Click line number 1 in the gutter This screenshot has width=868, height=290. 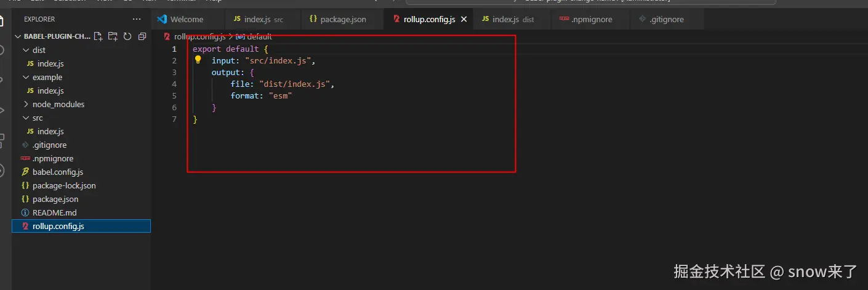pyautogui.click(x=174, y=49)
